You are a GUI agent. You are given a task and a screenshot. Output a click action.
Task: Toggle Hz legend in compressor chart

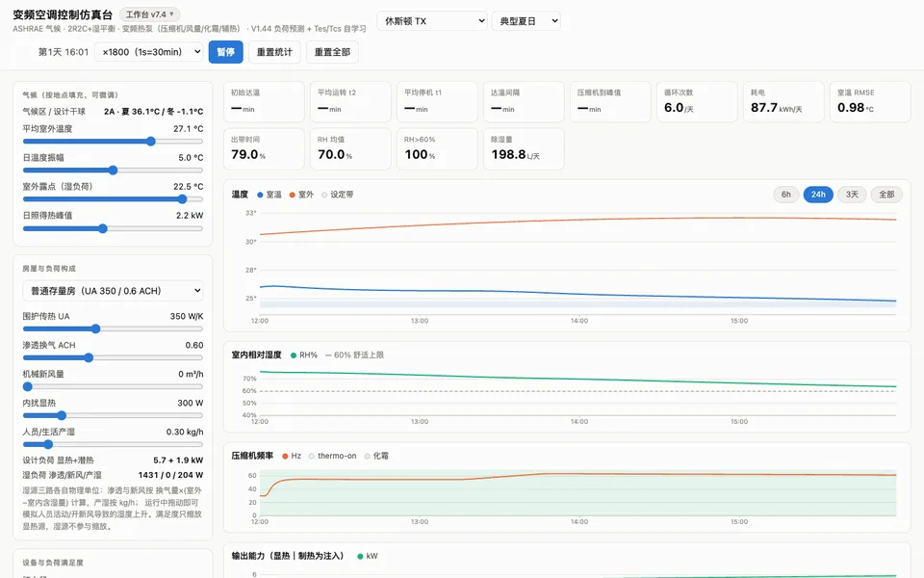(292, 456)
